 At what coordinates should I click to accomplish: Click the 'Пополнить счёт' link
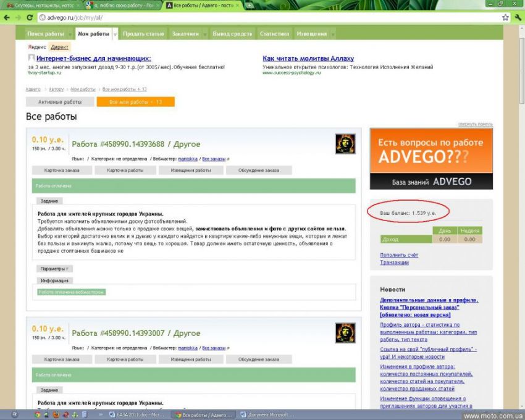(399, 255)
